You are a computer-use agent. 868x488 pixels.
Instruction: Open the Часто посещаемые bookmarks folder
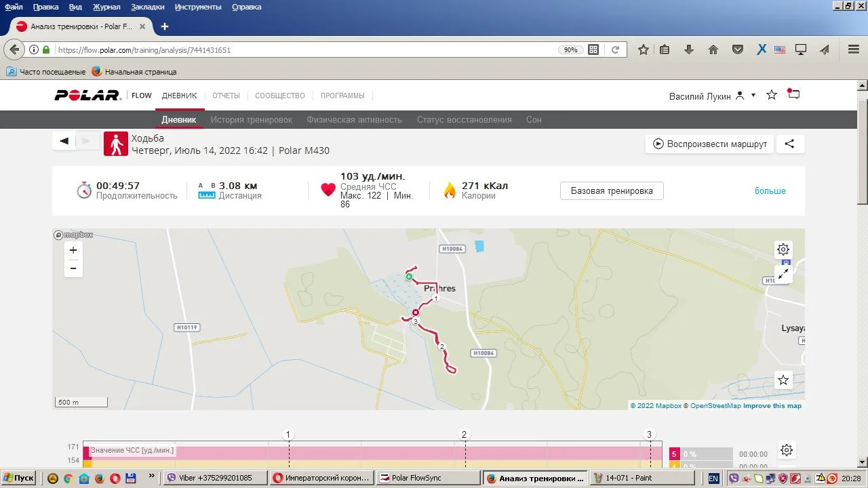(45, 71)
